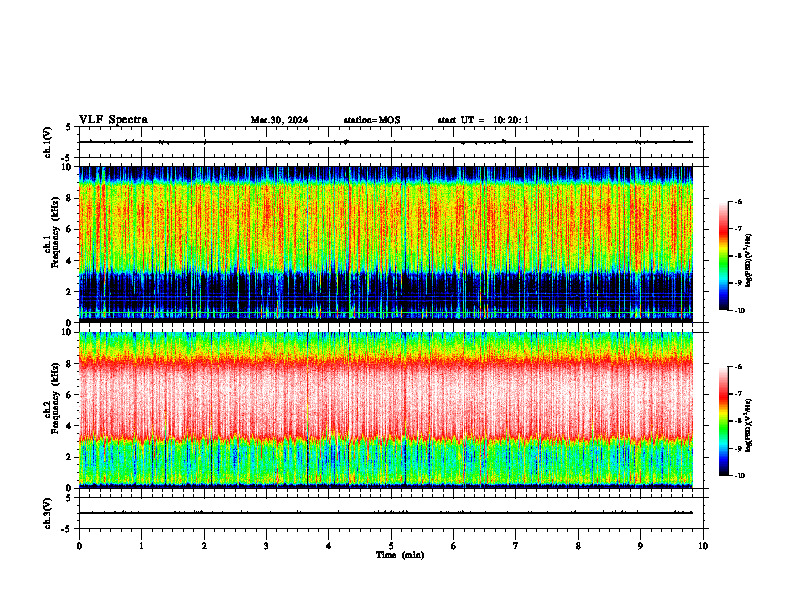Click the ch.2 spectrogram plot area
Image resolution: width=792 pixels, height=612 pixels.
[x=386, y=410]
